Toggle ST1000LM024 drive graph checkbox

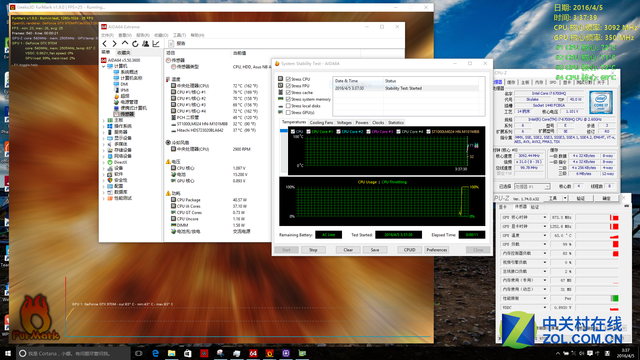click(x=428, y=131)
